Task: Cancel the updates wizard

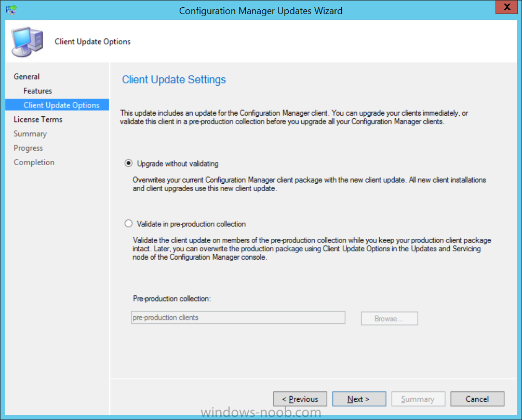Action: tap(477, 399)
